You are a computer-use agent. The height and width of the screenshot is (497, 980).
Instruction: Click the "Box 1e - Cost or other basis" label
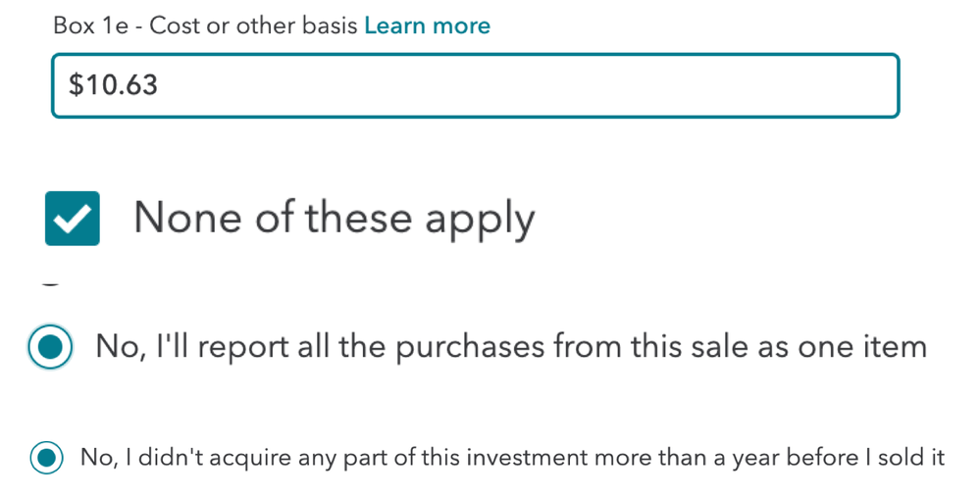(x=205, y=25)
